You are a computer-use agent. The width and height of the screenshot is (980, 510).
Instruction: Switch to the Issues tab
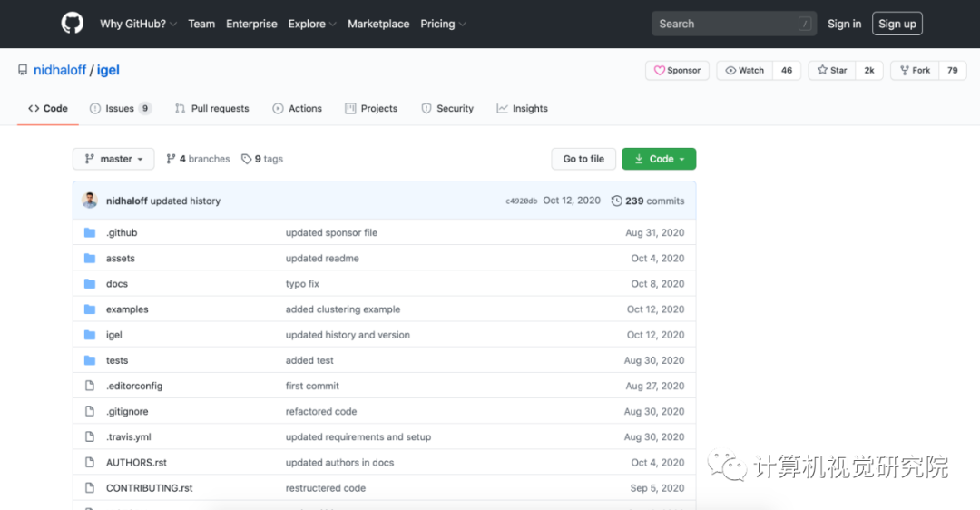(121, 108)
